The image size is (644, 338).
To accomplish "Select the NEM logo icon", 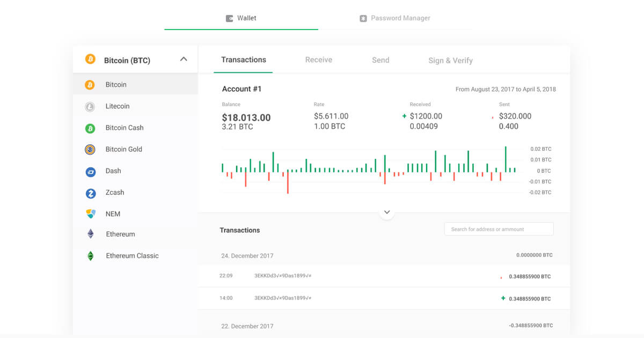I will [x=91, y=214].
